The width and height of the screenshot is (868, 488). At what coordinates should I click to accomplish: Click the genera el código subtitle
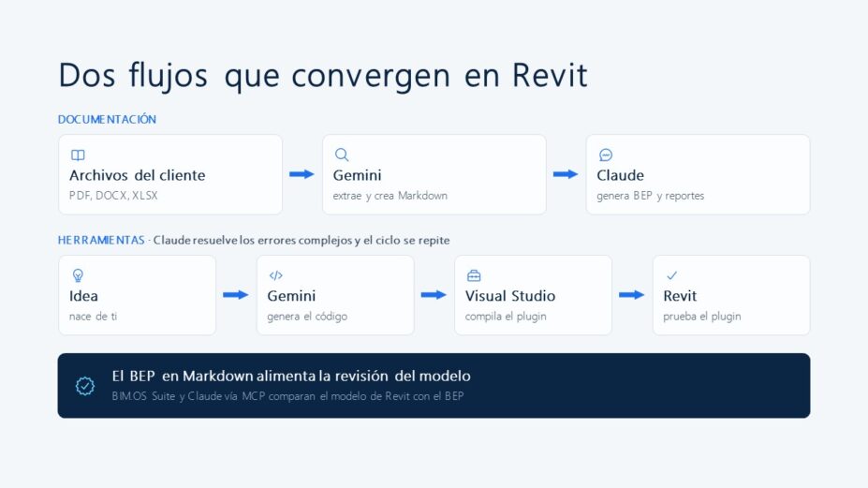point(307,317)
